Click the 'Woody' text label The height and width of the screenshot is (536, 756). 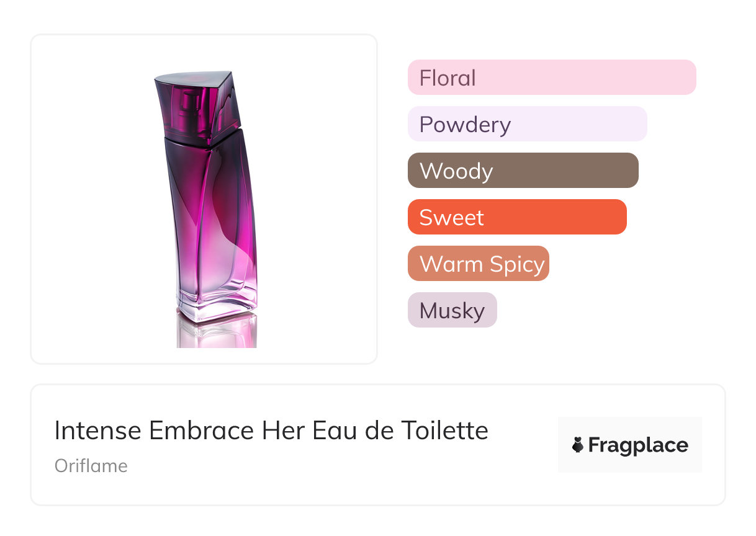pos(456,171)
